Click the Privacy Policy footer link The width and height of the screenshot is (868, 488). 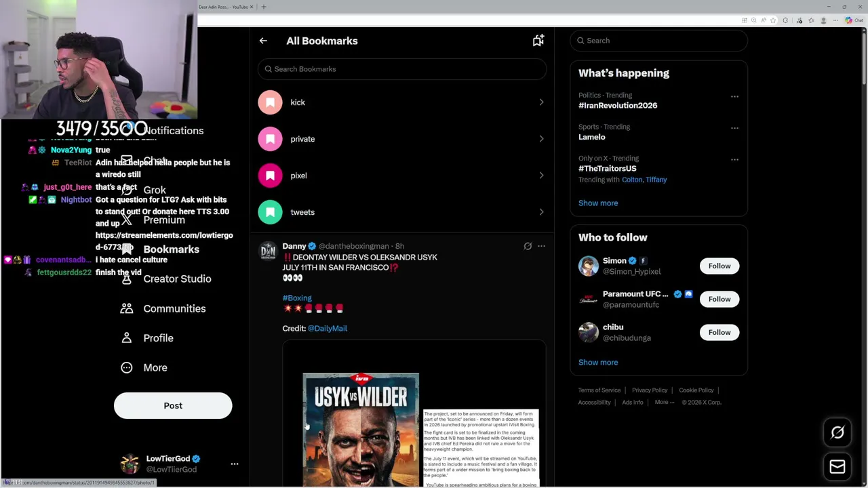[650, 390]
